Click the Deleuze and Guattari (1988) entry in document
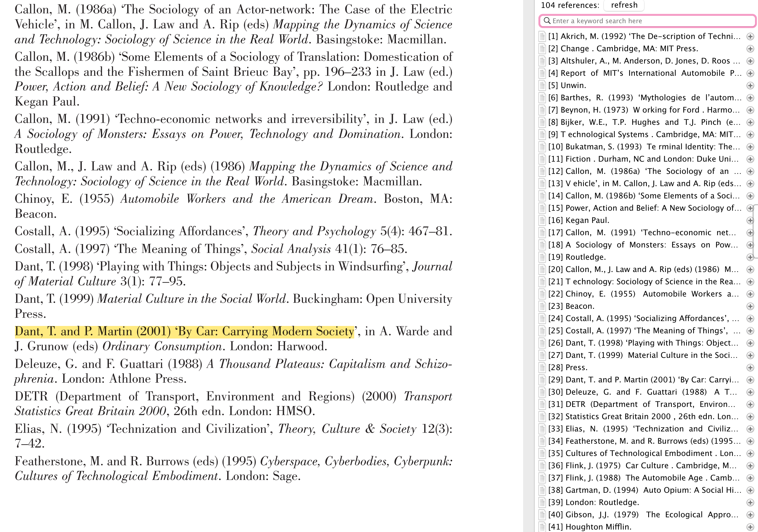 pyautogui.click(x=233, y=371)
